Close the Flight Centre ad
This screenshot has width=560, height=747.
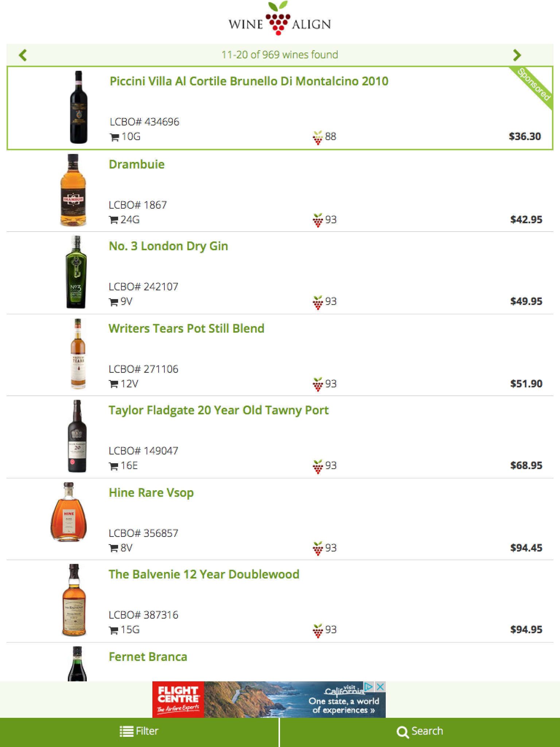(380, 687)
